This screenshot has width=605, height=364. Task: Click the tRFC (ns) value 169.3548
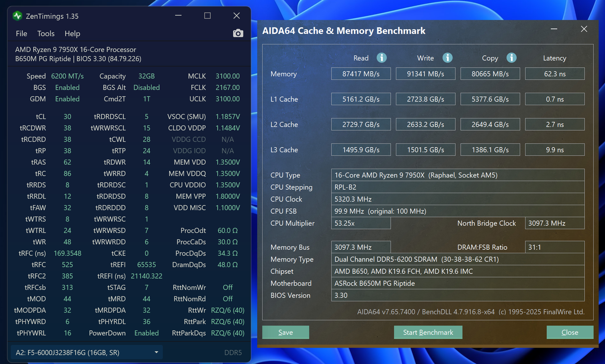[67, 253]
